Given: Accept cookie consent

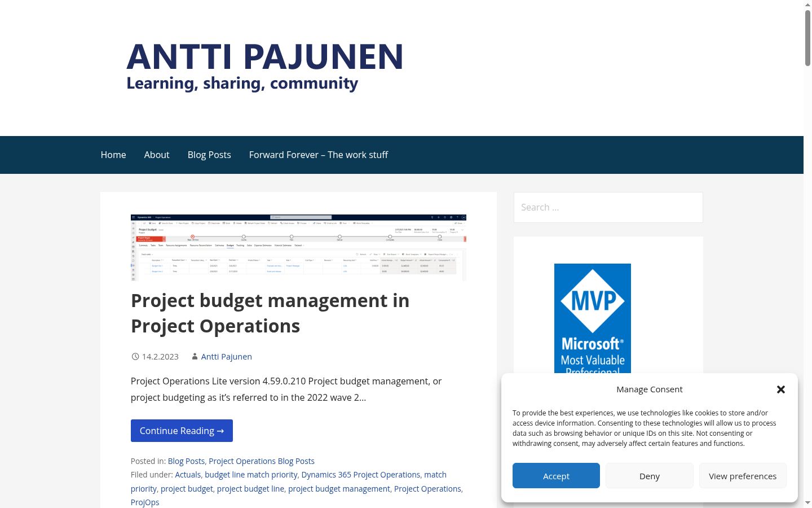Looking at the screenshot, I should click(x=556, y=476).
